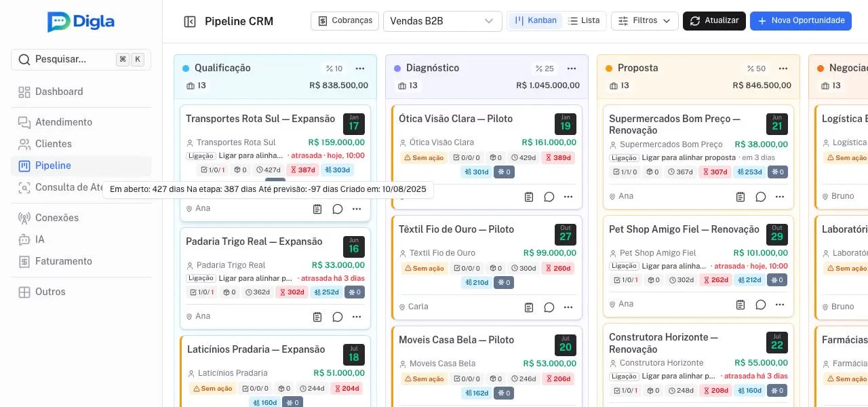The image size is (868, 407).
Task: Open notes icon on Transportes Rota Sul card
Action: tap(317, 209)
